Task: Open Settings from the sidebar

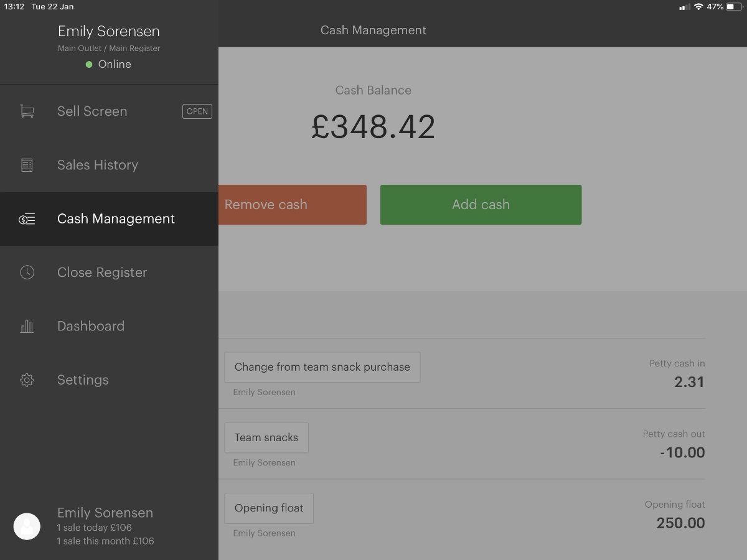Action: [109, 380]
